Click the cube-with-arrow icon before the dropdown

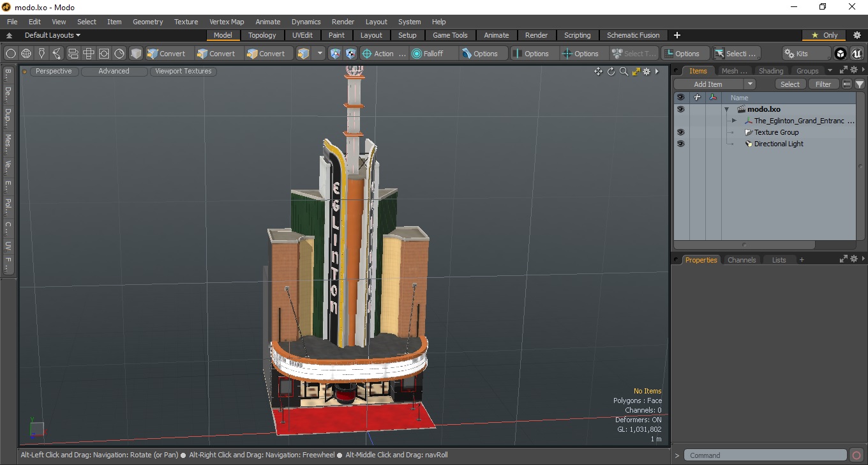304,54
